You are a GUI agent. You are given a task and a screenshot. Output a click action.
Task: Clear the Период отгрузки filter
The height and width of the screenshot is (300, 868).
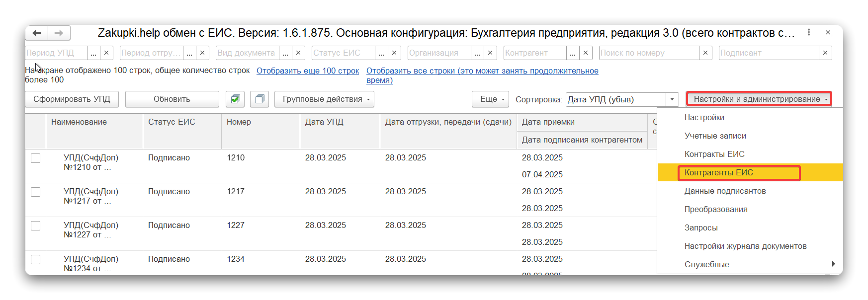pos(202,53)
